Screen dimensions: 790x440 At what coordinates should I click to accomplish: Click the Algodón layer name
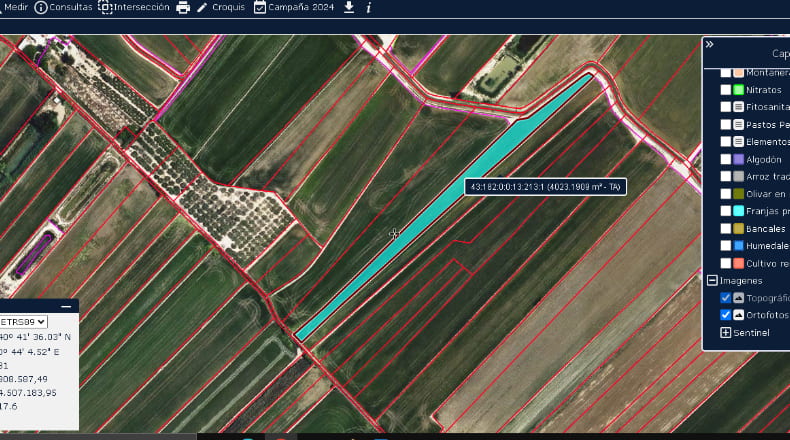point(764,159)
